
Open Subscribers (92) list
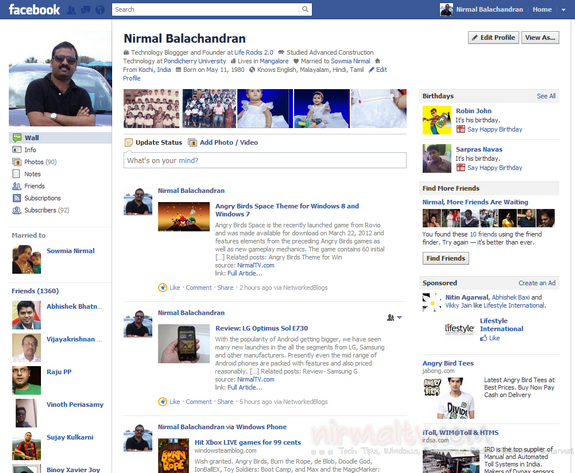coord(47,210)
